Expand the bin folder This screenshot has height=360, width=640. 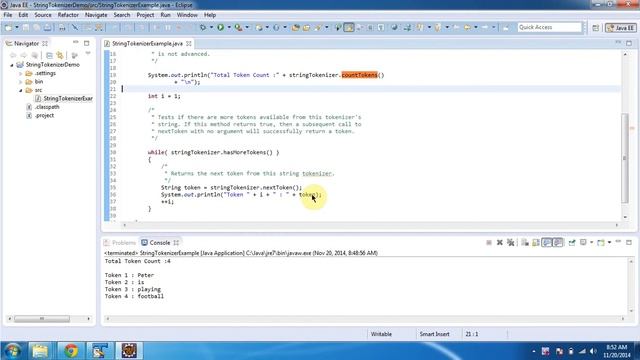pyautogui.click(x=20, y=82)
